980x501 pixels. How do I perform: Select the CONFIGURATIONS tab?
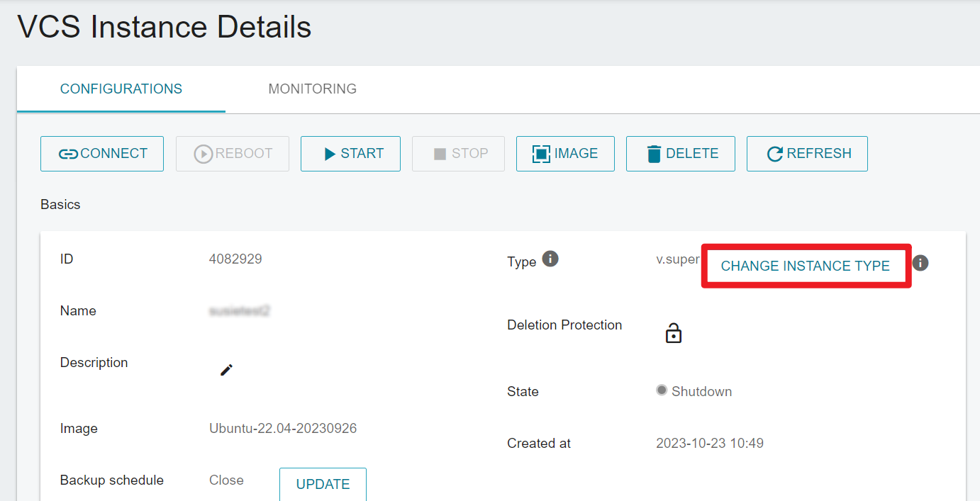pyautogui.click(x=121, y=89)
